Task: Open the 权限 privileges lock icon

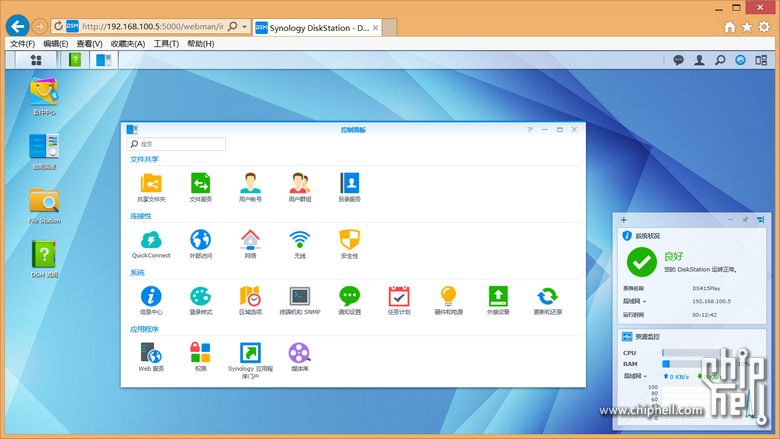Action: click(x=200, y=353)
